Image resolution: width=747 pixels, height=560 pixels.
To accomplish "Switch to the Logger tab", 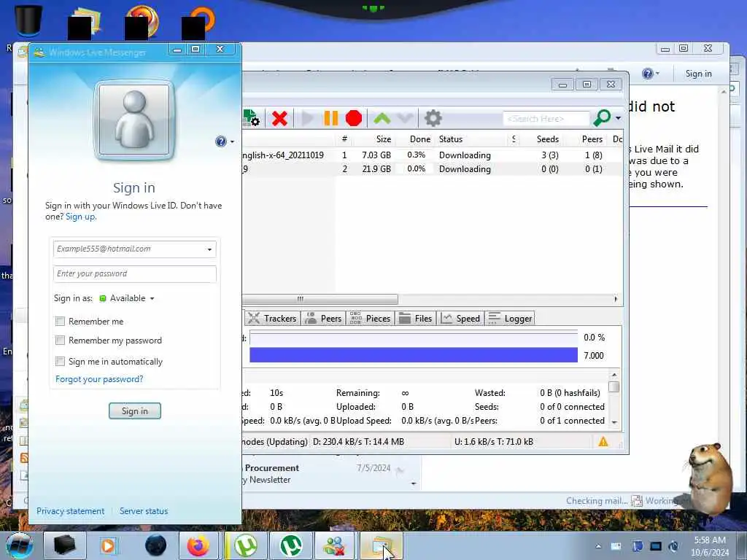I will tap(510, 319).
